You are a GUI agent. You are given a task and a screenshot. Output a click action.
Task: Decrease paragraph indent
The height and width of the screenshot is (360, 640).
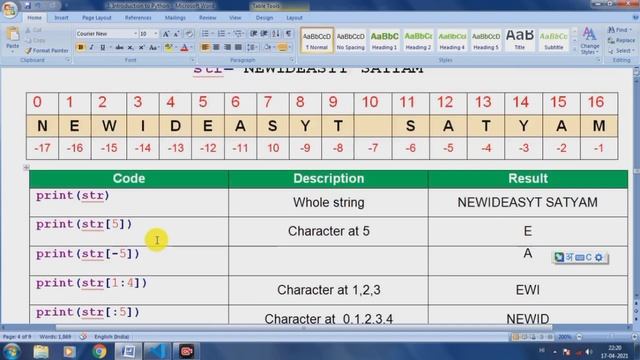tap(253, 34)
